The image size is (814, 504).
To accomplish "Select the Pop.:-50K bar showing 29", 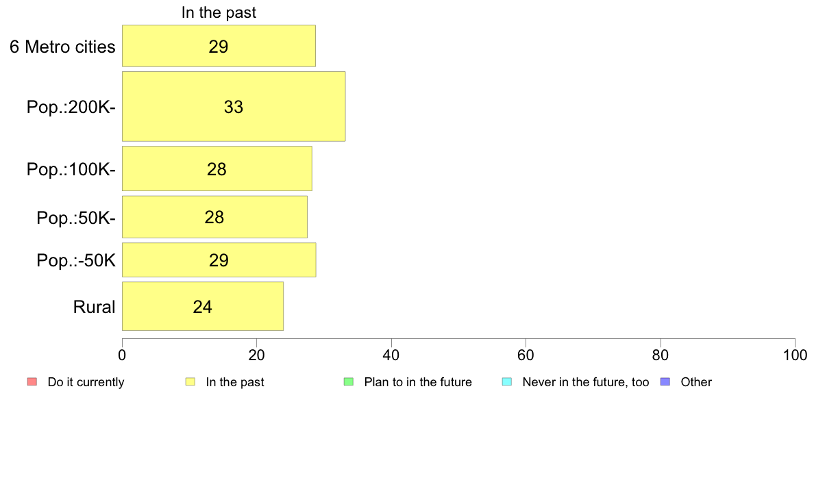I will click(x=219, y=260).
